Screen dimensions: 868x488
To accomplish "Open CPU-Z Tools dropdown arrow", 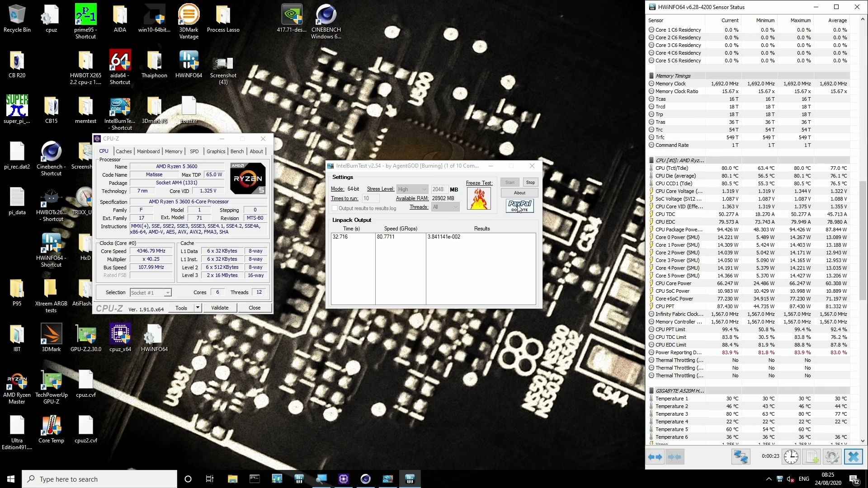I will tap(198, 308).
